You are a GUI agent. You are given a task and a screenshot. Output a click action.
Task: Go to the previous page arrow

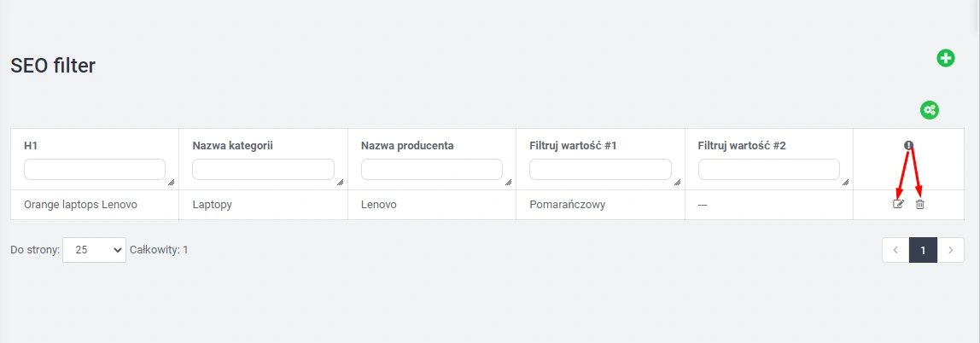[x=895, y=250]
